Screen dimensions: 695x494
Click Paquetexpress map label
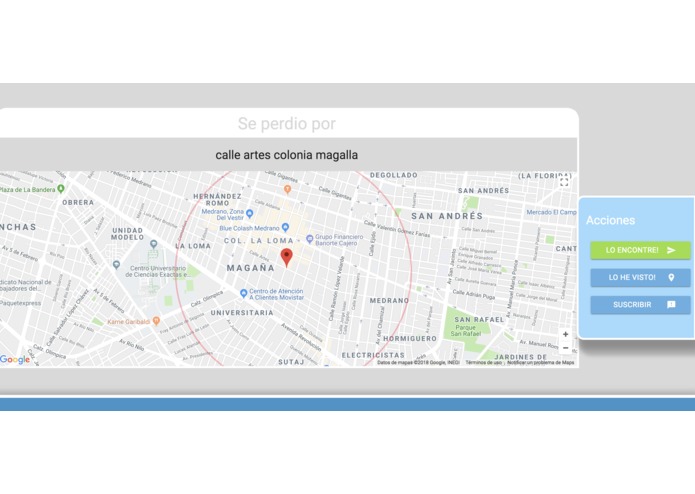pyautogui.click(x=20, y=303)
